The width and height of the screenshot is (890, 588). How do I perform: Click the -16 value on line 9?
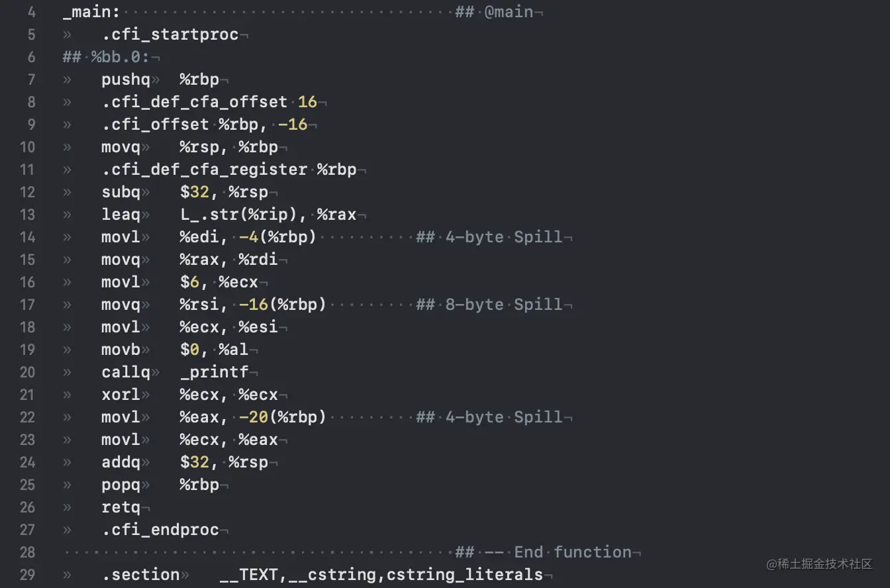(292, 124)
